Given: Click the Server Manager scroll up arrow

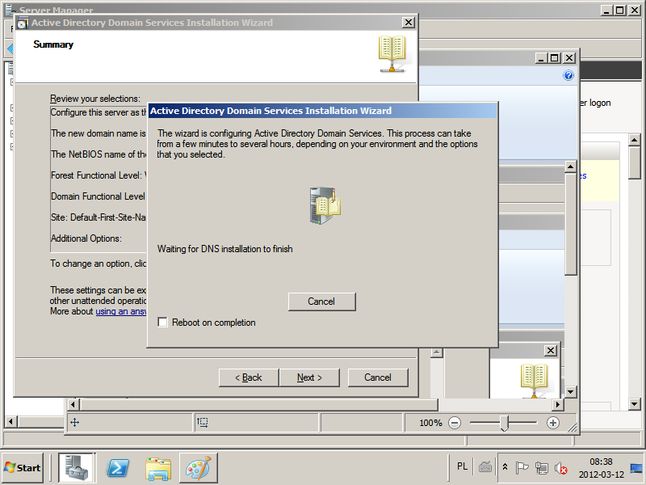Looking at the screenshot, I should (634, 141).
